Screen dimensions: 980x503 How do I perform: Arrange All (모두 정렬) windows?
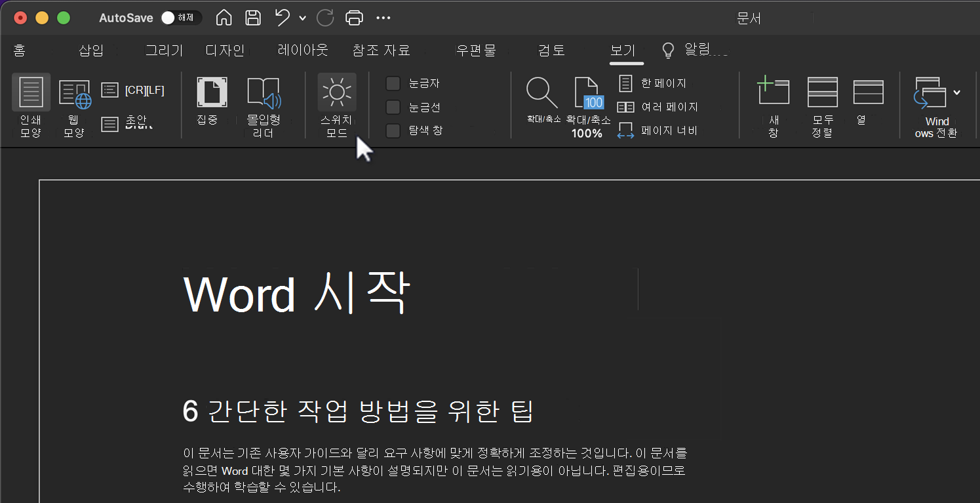coord(822,106)
